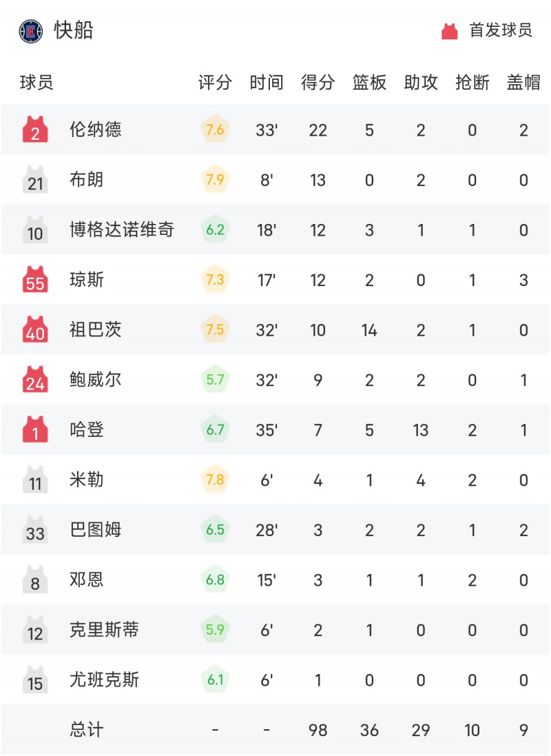Screen dimensions: 551x756
Task: Sort by the 得分 column header
Action: [x=318, y=82]
